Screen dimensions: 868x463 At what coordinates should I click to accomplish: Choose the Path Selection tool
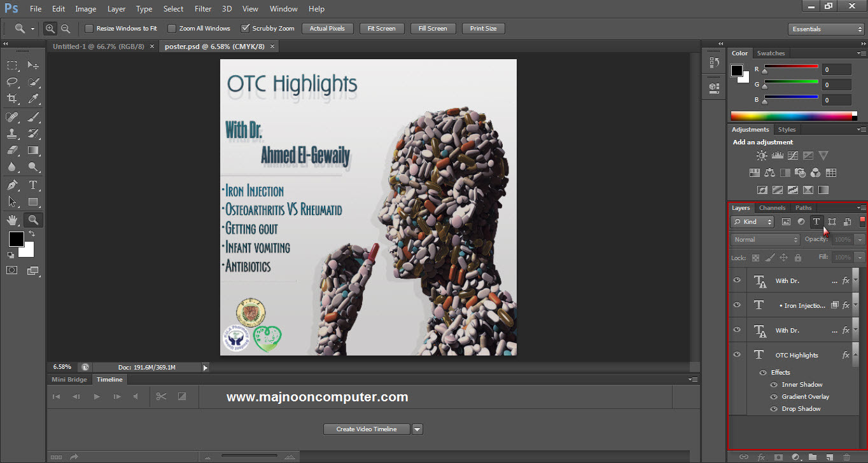coord(12,202)
